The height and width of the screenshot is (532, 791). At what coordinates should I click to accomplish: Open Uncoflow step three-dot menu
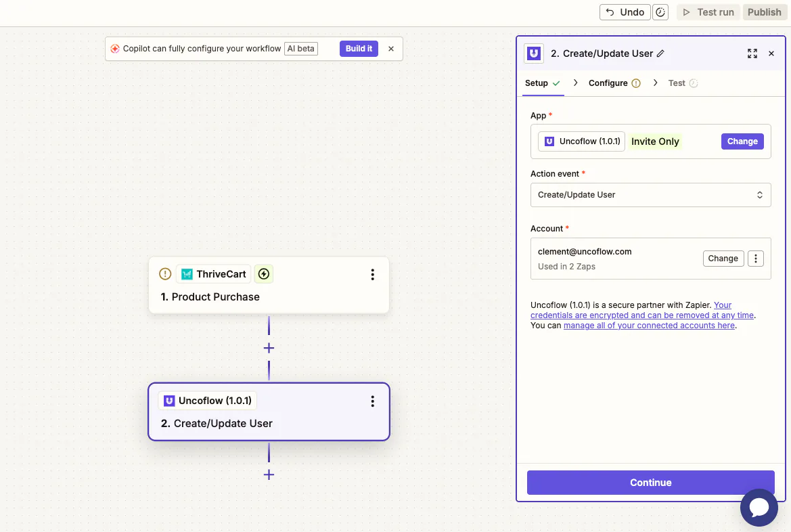click(372, 401)
